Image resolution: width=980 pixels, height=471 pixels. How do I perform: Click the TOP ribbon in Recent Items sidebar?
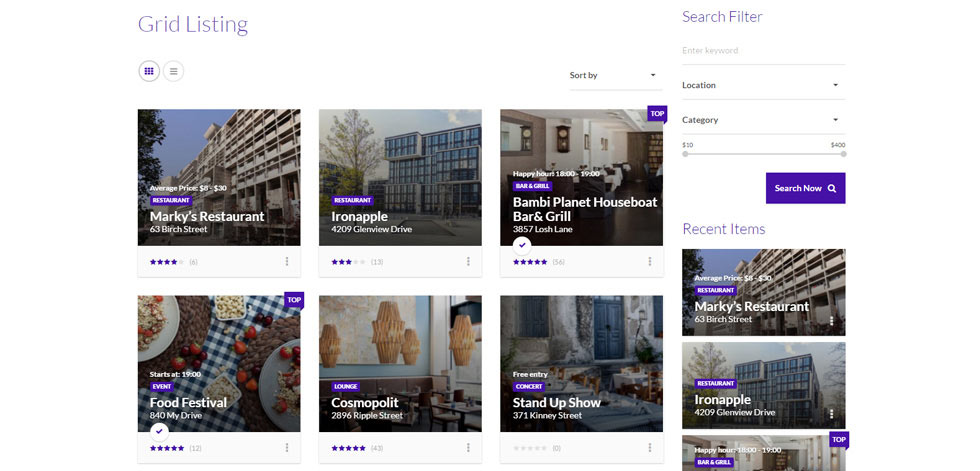point(839,440)
